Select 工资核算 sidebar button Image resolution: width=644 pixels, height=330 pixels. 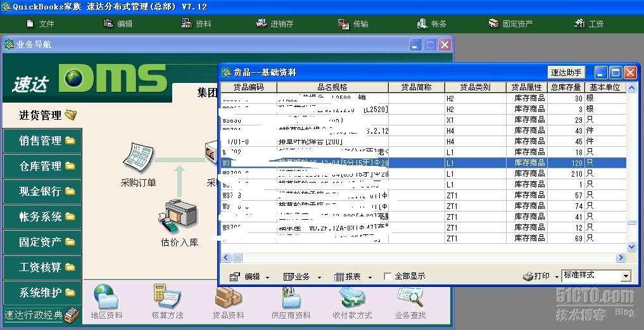(42, 267)
